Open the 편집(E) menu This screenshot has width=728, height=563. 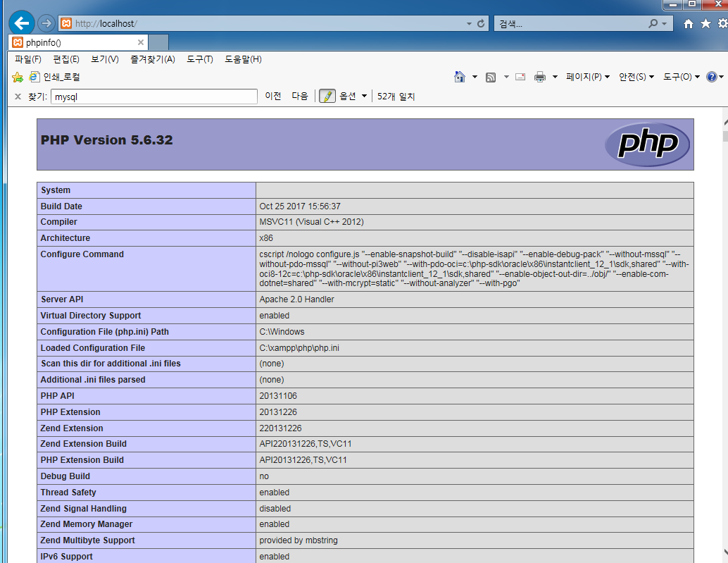point(66,59)
